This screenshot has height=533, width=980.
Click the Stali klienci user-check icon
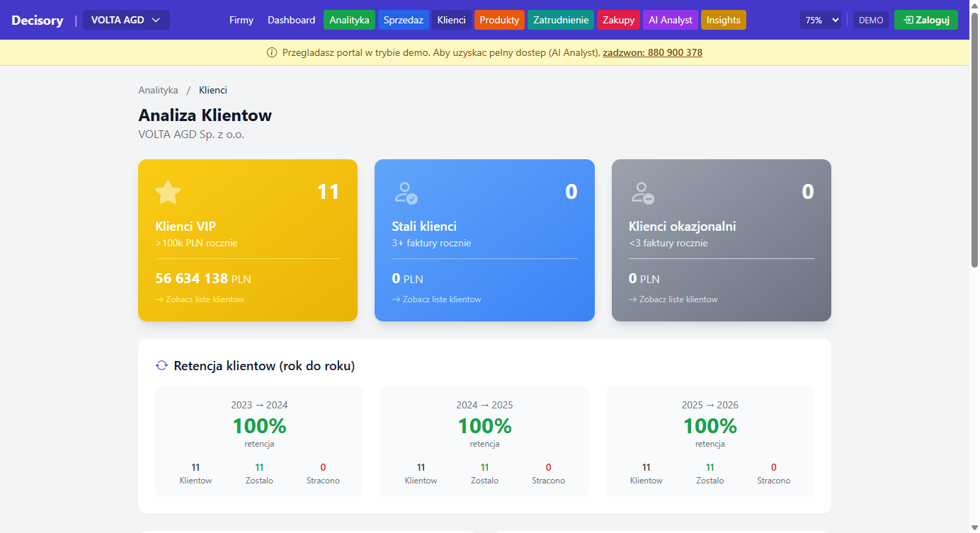(x=405, y=193)
